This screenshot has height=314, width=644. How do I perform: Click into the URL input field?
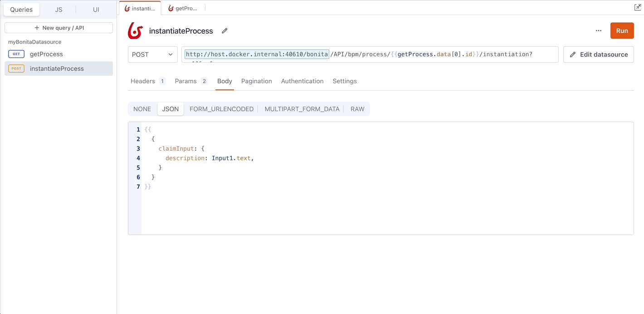431,54
